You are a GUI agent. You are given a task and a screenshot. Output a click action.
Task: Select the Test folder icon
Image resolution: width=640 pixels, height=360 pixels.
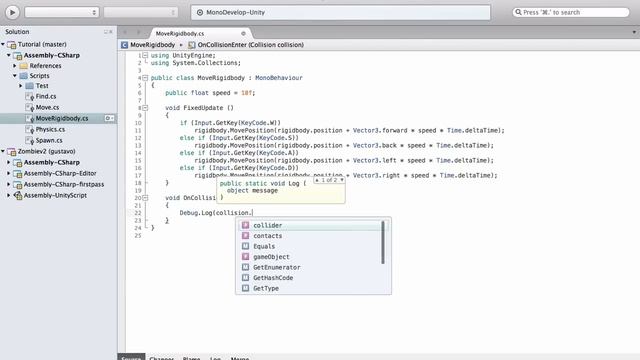(x=29, y=86)
